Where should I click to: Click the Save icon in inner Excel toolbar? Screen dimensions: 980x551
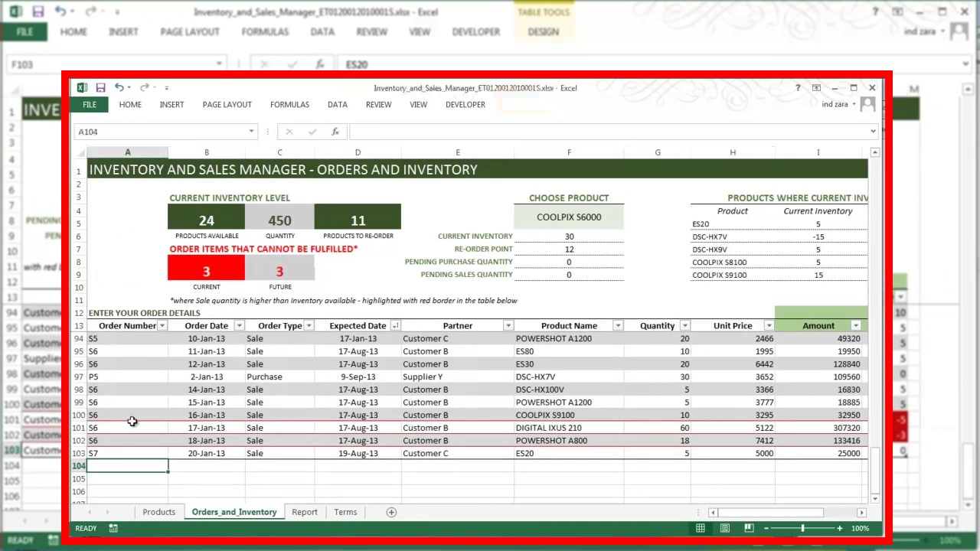tap(100, 88)
